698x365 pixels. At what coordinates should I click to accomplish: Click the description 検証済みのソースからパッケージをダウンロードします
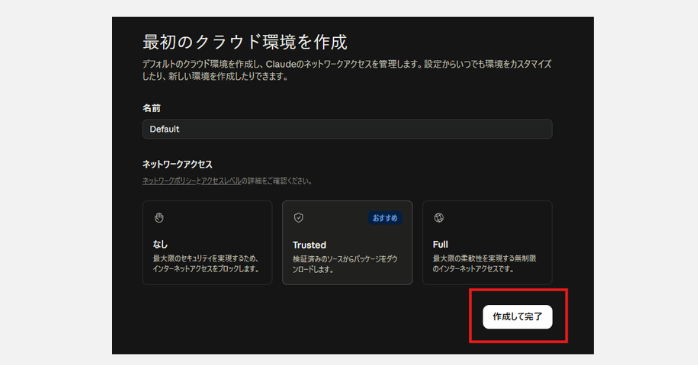(345, 264)
